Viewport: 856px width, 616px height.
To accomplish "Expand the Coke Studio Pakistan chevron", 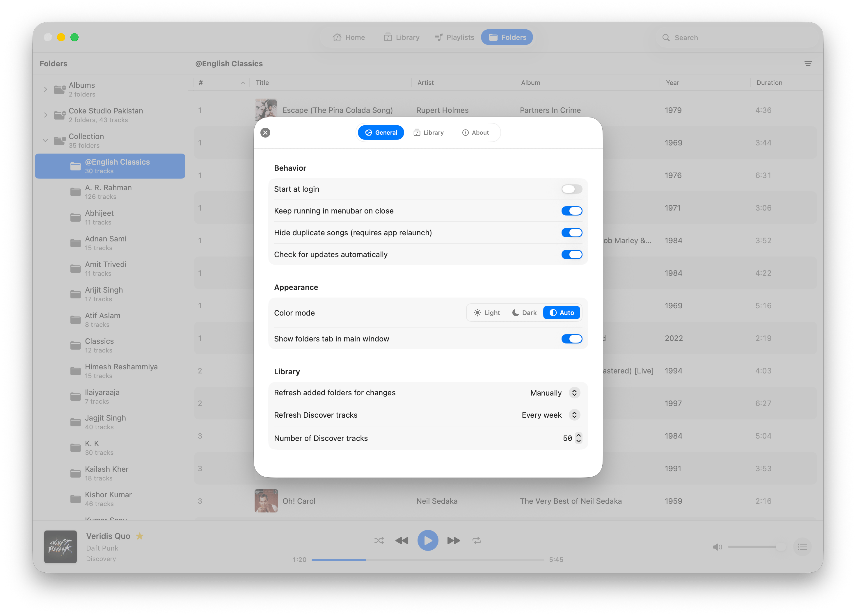I will pos(45,115).
